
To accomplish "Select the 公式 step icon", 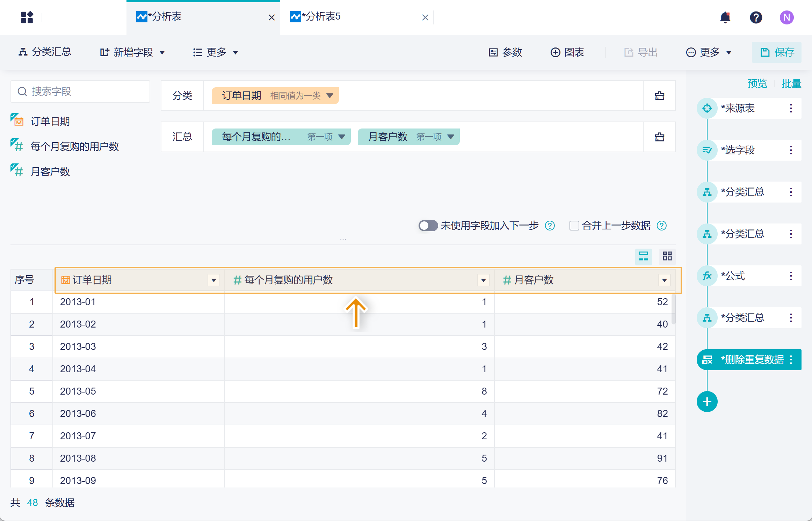I will [x=707, y=276].
